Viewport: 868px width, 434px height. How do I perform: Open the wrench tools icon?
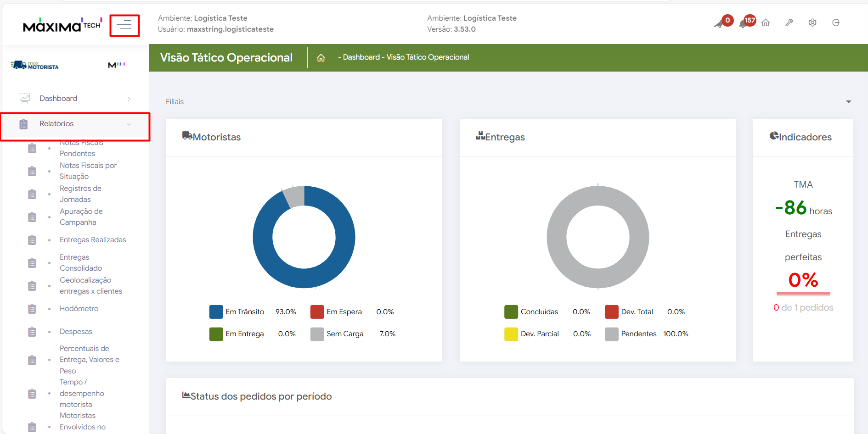[x=789, y=23]
